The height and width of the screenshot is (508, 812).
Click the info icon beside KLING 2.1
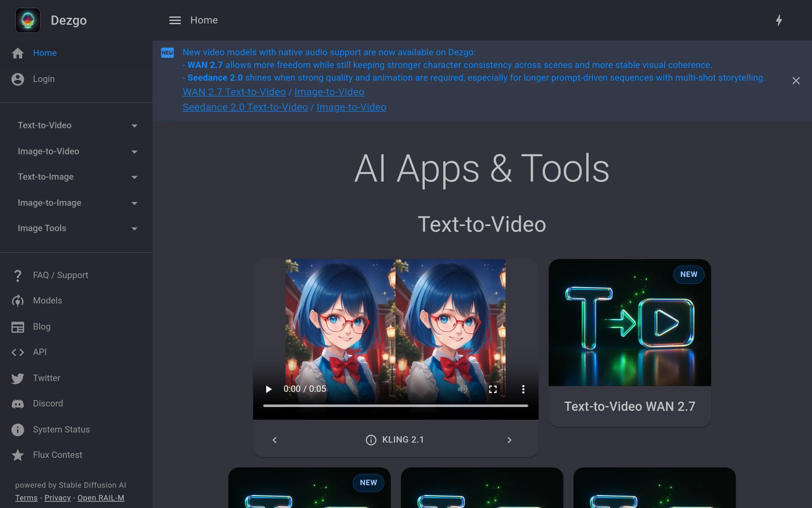(371, 440)
